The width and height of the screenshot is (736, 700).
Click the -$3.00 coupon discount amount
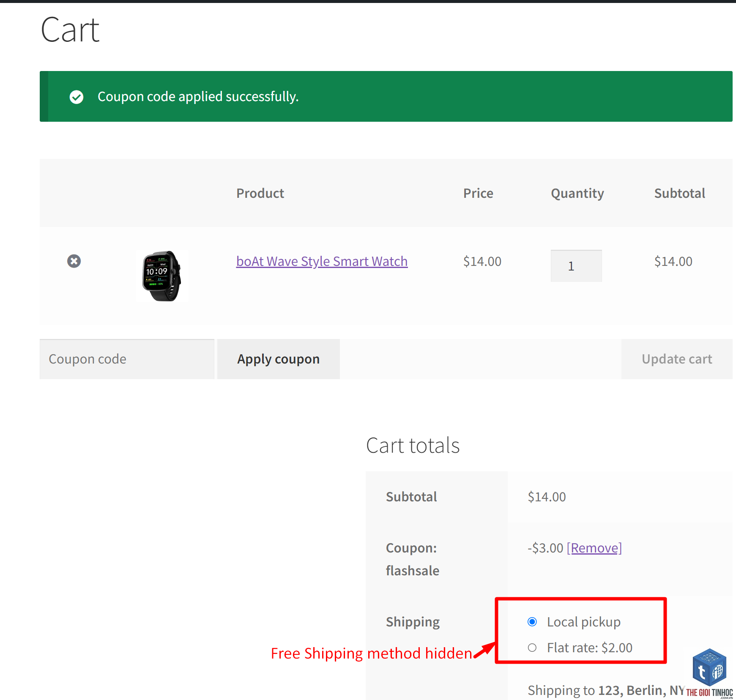[x=545, y=548]
